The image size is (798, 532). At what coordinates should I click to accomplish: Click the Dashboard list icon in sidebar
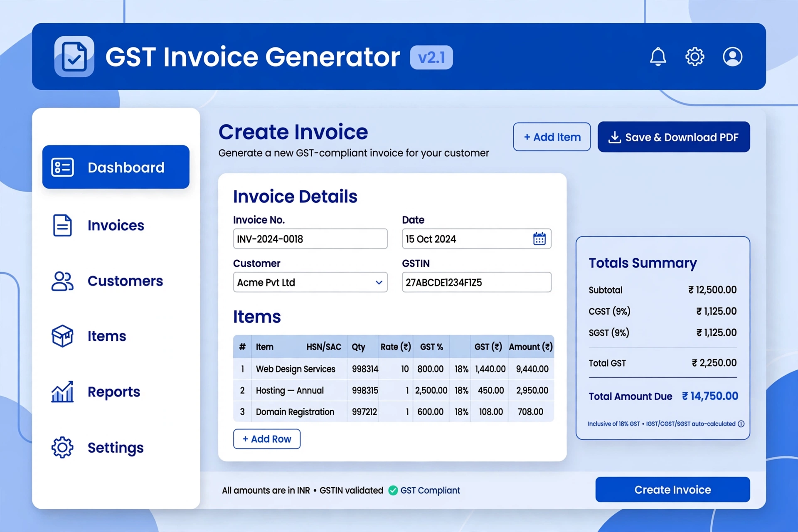[62, 167]
